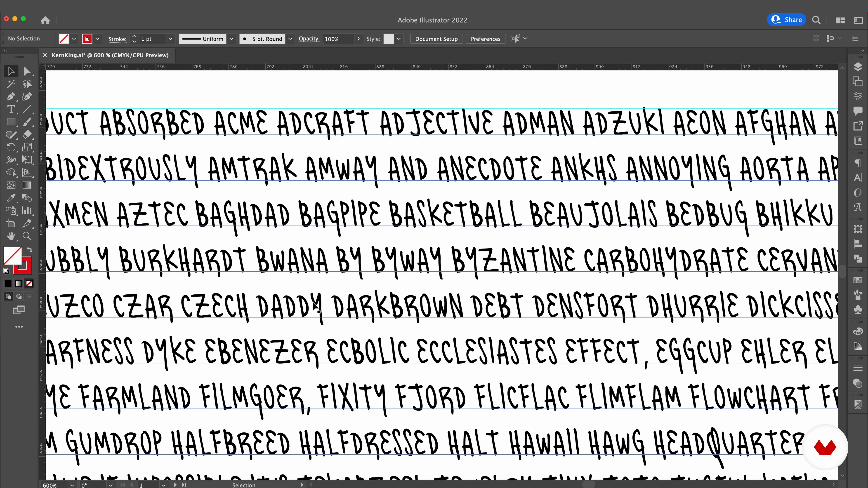Open Document Setup
Image resolution: width=868 pixels, height=488 pixels.
pos(436,39)
